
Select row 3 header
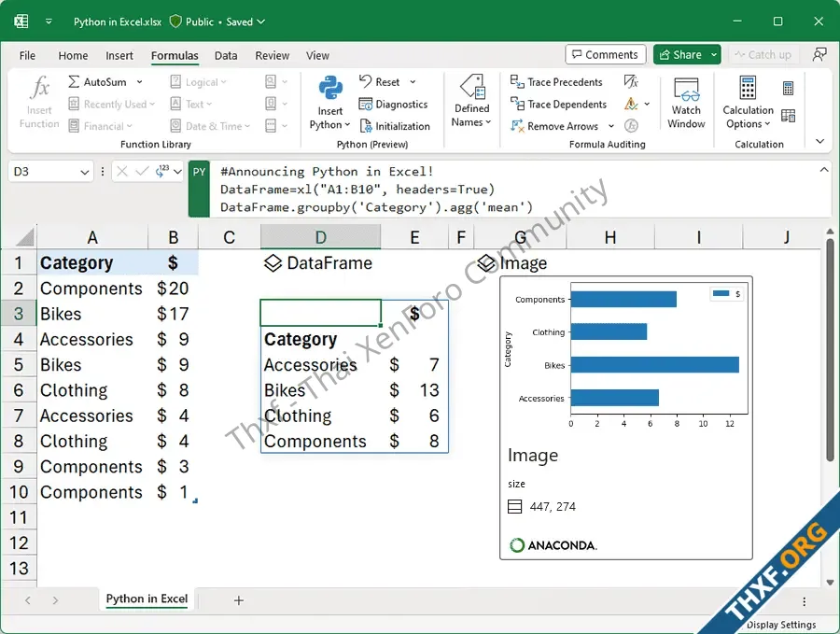(19, 314)
